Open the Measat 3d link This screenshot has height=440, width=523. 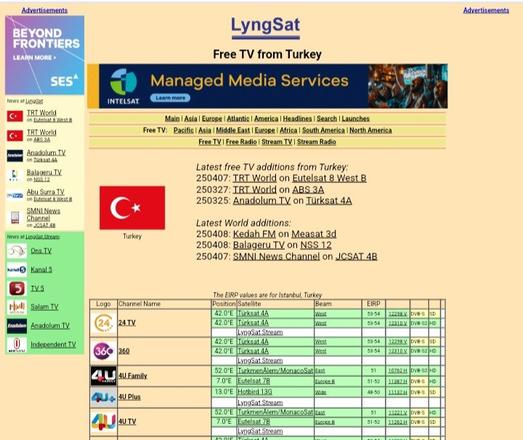[314, 234]
